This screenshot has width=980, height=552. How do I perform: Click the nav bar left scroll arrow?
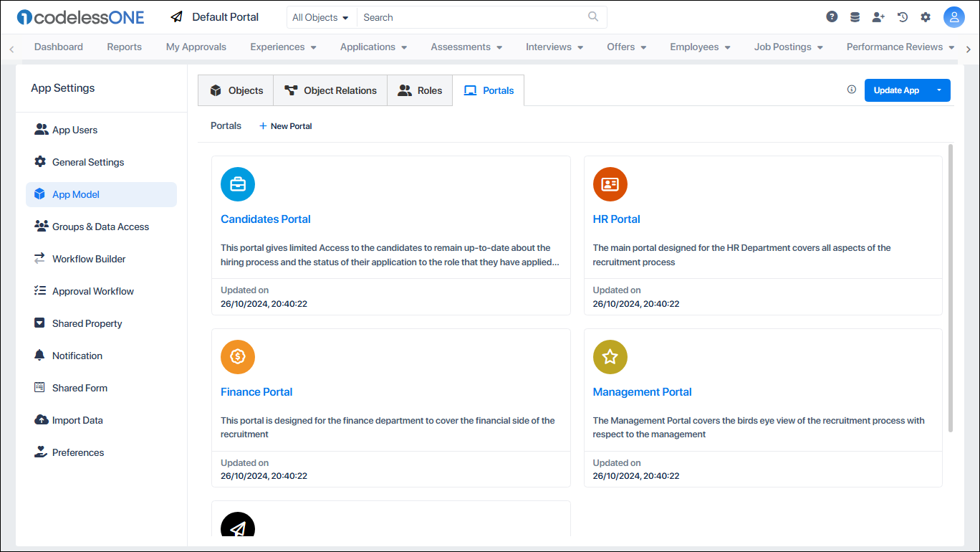[11, 49]
